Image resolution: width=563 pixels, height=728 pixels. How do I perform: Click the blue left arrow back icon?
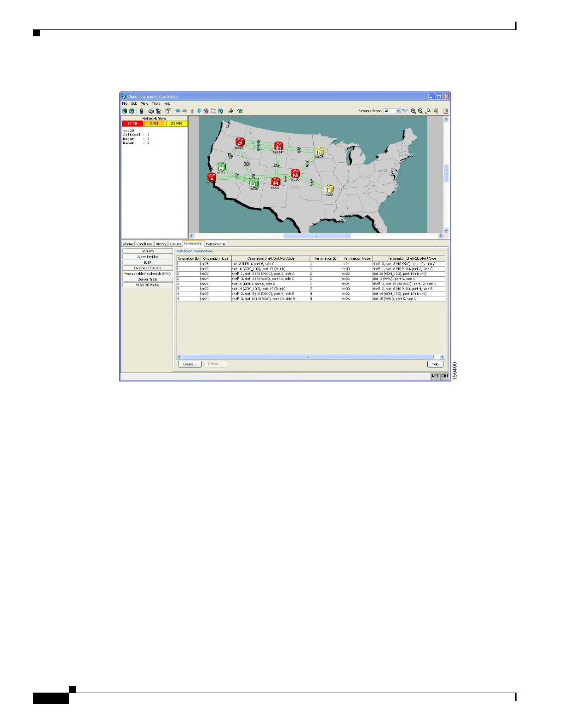(178, 111)
